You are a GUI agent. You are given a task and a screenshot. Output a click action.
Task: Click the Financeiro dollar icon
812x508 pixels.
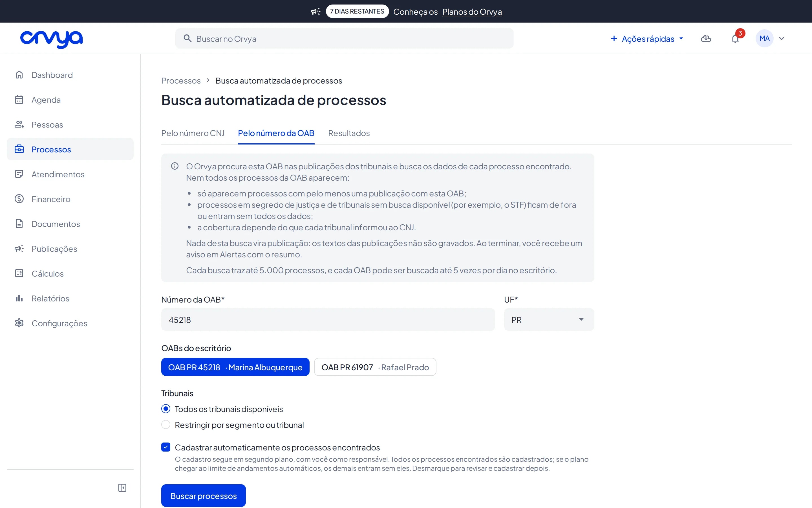click(19, 199)
